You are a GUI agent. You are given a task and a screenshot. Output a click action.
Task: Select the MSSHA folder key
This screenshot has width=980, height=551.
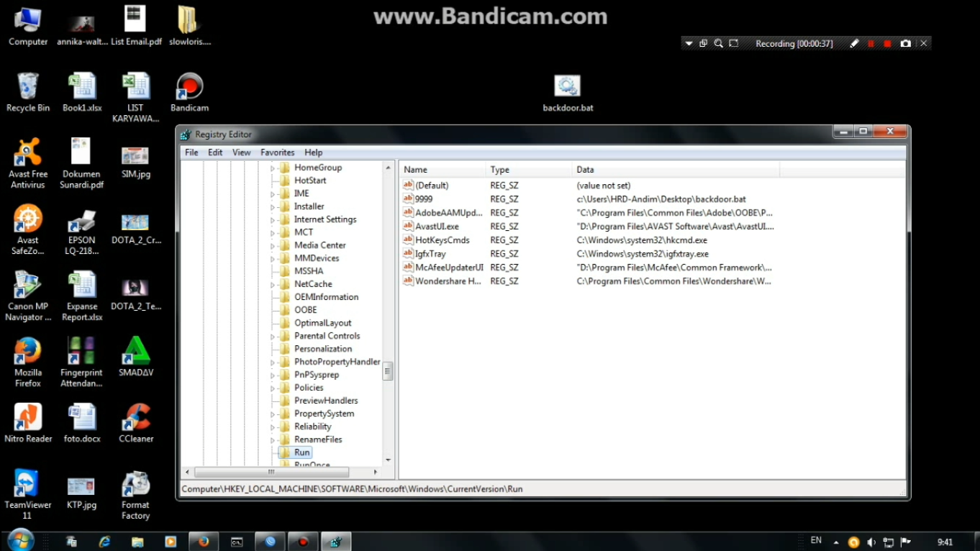pyautogui.click(x=309, y=271)
